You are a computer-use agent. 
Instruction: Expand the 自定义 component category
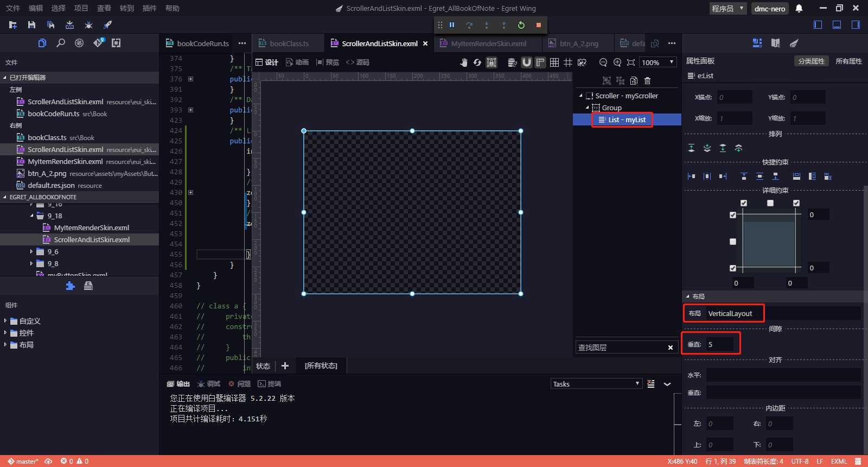click(x=5, y=321)
